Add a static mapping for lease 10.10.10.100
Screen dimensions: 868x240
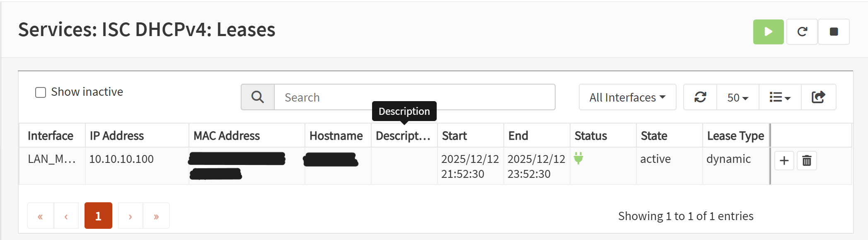784,161
